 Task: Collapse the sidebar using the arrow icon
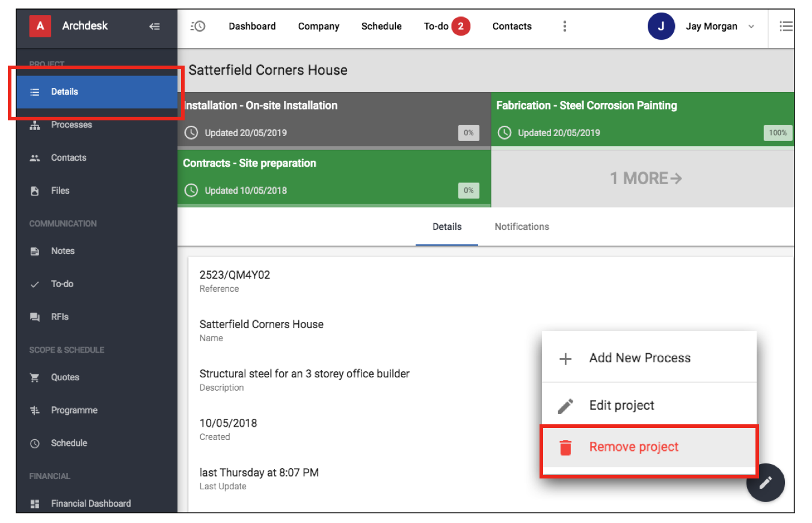click(155, 26)
